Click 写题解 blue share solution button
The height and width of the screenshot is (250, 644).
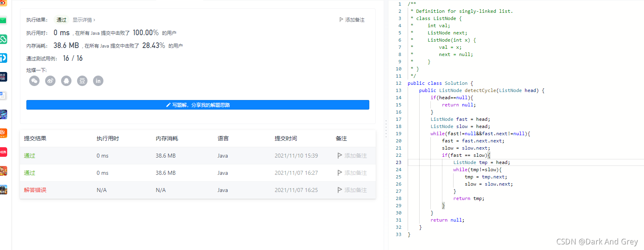coord(198,105)
